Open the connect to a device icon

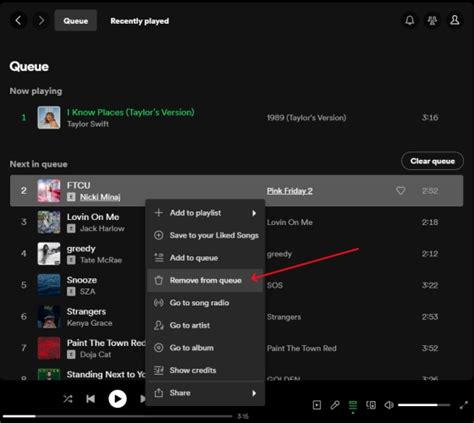(371, 405)
